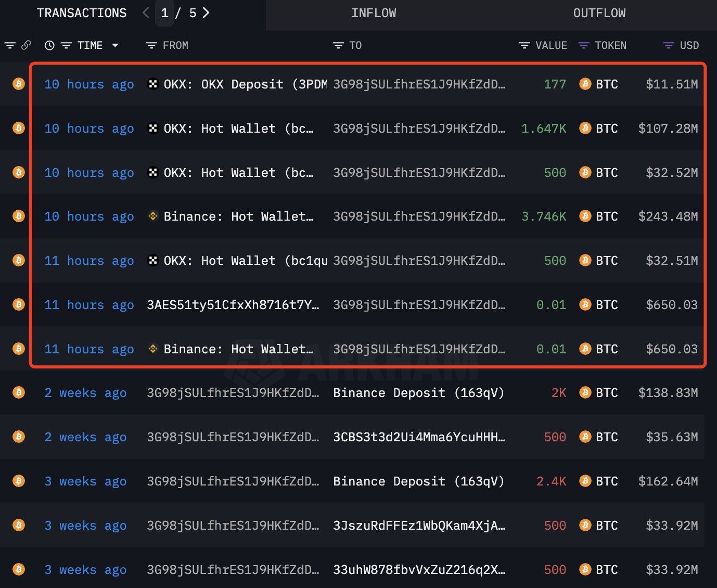Image resolution: width=717 pixels, height=588 pixels.
Task: Click bitcoin icon in the $243.48M row
Action: pyautogui.click(x=19, y=216)
